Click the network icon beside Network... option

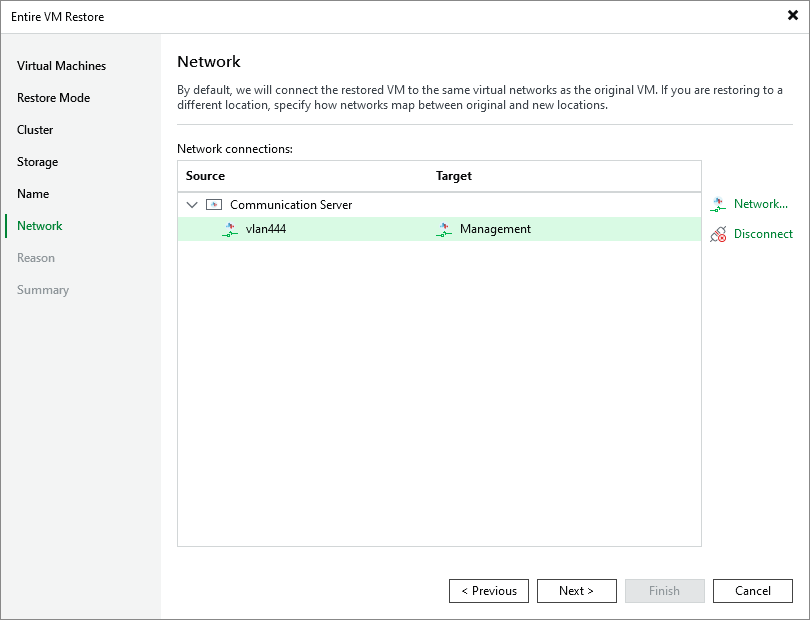click(x=717, y=204)
